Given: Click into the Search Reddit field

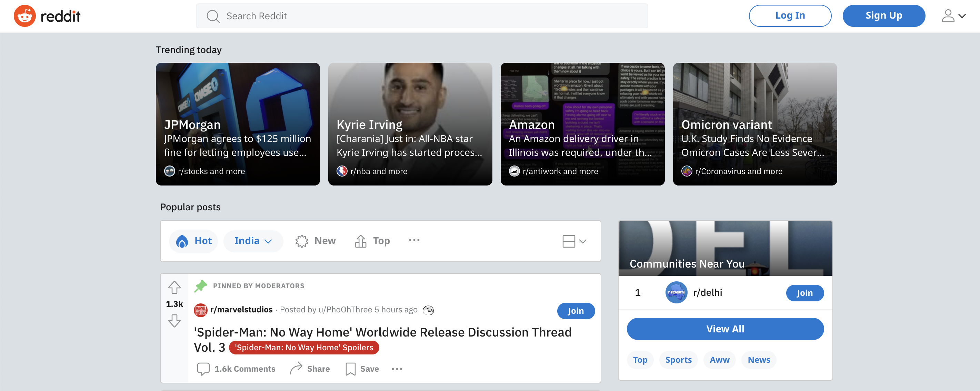Looking at the screenshot, I should [421, 16].
